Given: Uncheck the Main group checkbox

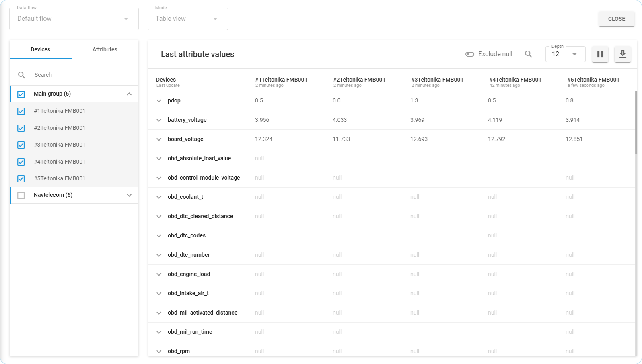Looking at the screenshot, I should (x=21, y=94).
